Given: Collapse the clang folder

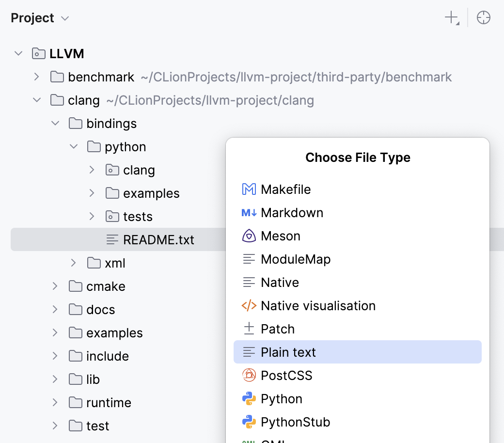Looking at the screenshot, I should click(x=36, y=100).
